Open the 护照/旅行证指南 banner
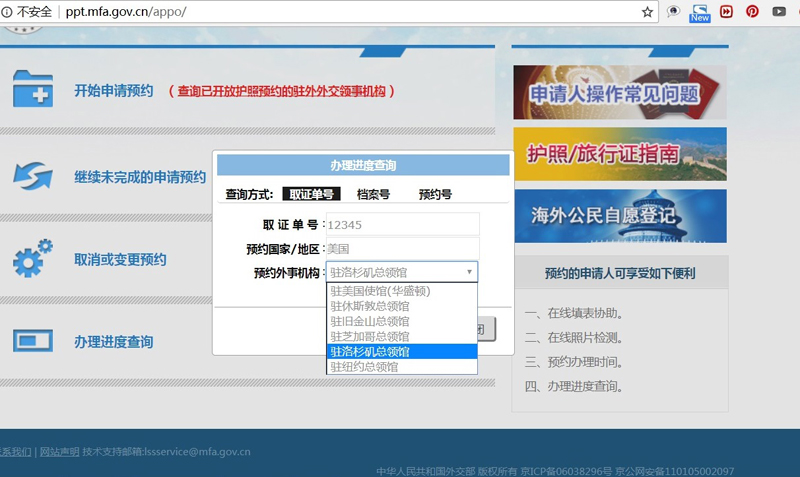 (x=619, y=154)
